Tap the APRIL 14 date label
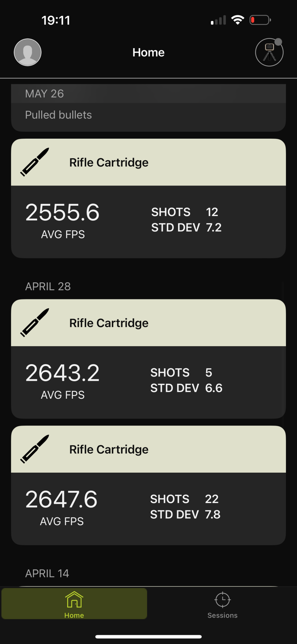Image resolution: width=297 pixels, height=644 pixels. pos(47,574)
